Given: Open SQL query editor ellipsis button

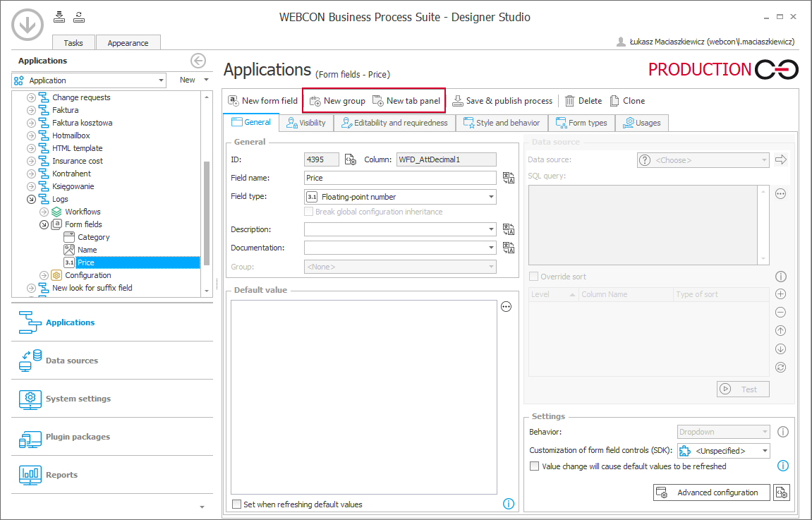Looking at the screenshot, I should (x=780, y=194).
